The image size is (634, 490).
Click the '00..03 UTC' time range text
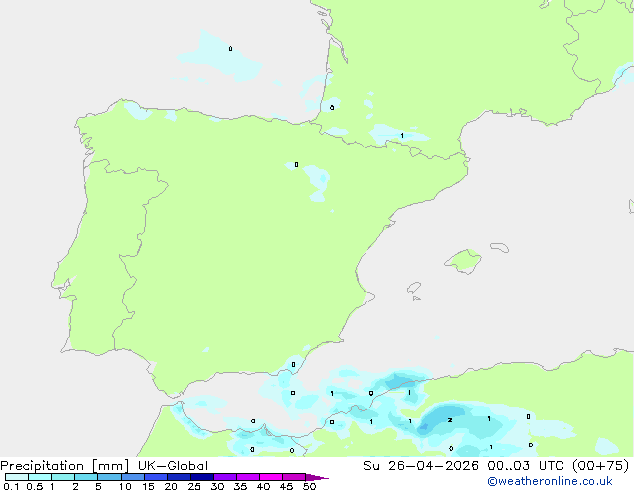526,466
